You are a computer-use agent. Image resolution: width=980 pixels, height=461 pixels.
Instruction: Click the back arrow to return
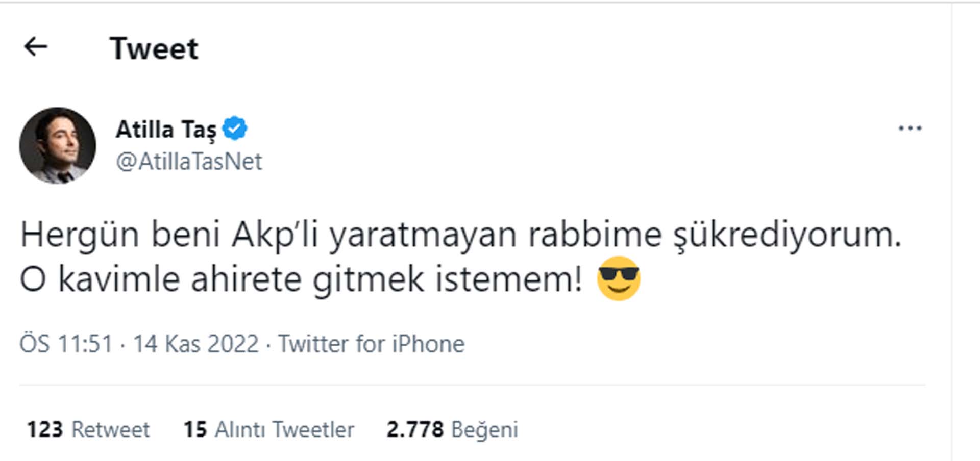tap(35, 47)
